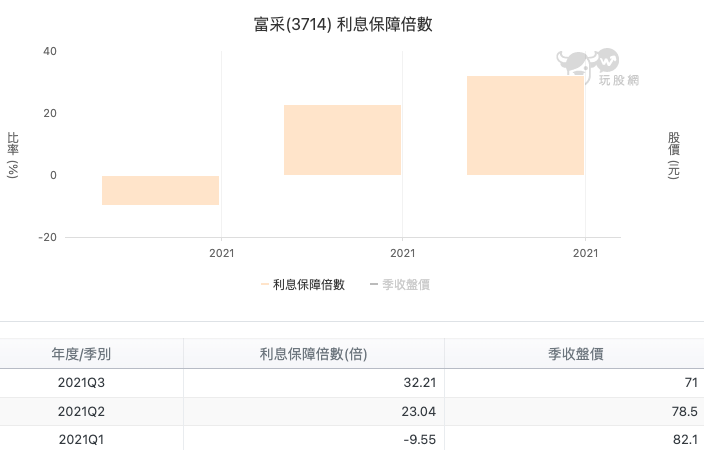
Task: Select the value -9.55 in the table
Action: (419, 439)
